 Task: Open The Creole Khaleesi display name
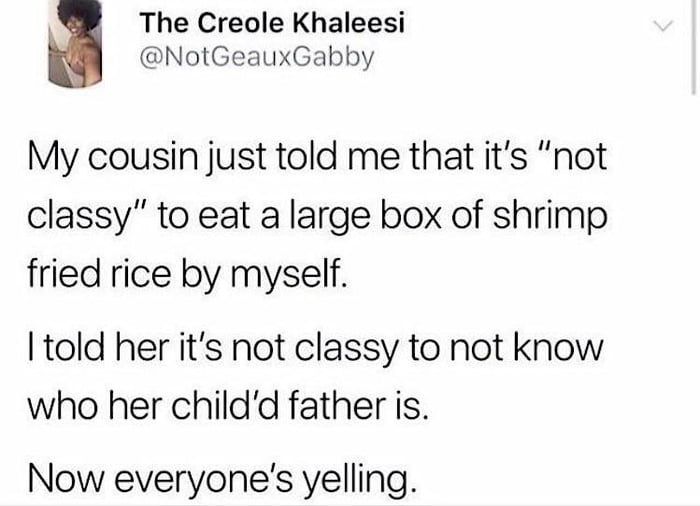(x=271, y=23)
